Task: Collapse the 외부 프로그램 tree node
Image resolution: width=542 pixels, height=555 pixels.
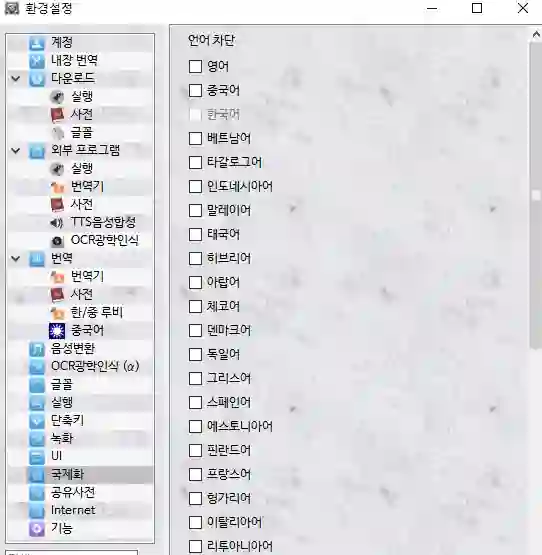Action: tap(16, 151)
